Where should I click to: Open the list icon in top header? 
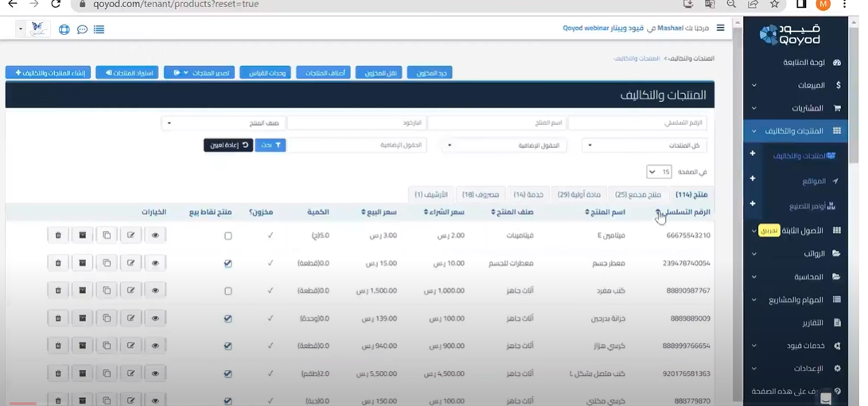(x=99, y=29)
